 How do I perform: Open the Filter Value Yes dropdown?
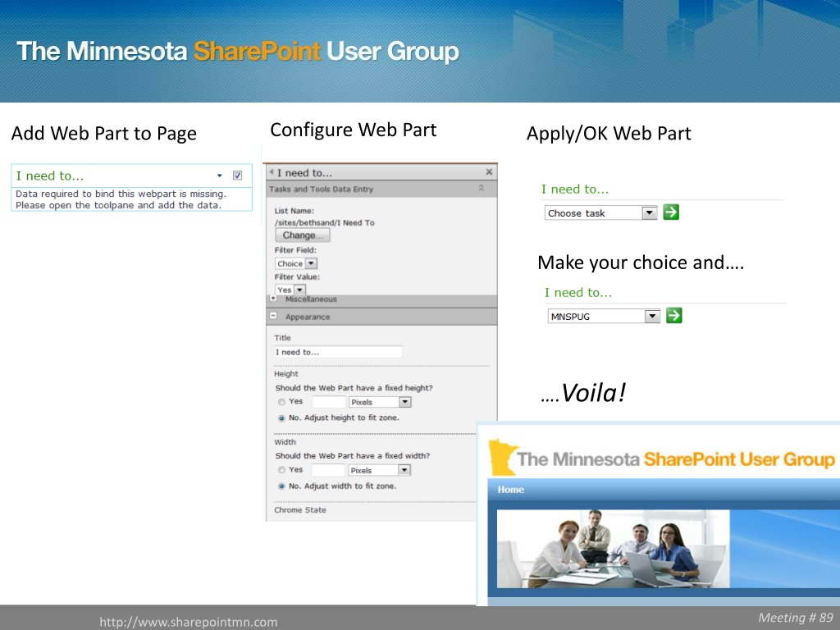(x=300, y=290)
